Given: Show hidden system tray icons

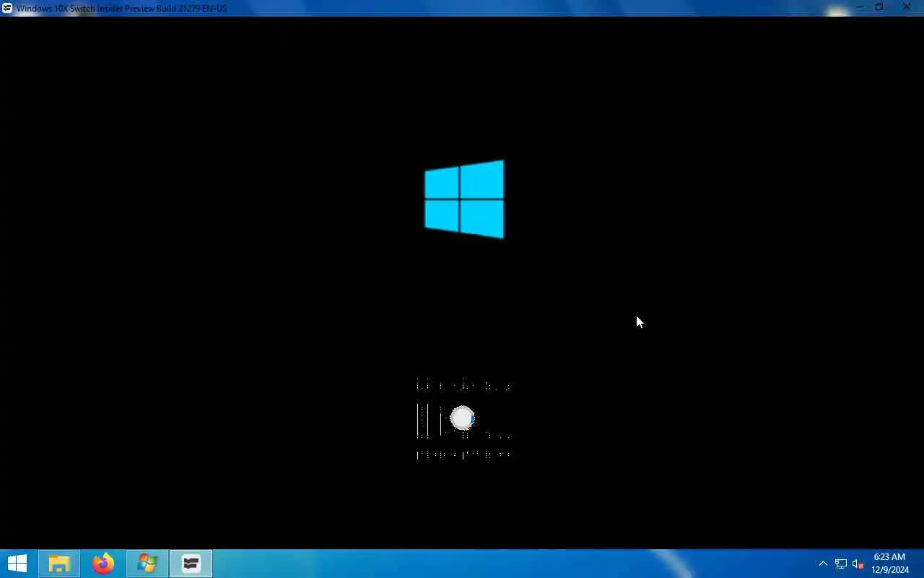Looking at the screenshot, I should click(x=823, y=564).
